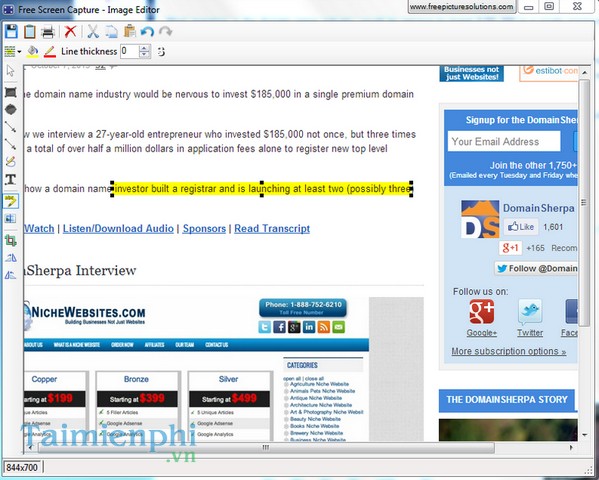Select the highlighter tool in the side toolbar
Screen dimensions: 599x480
point(10,201)
